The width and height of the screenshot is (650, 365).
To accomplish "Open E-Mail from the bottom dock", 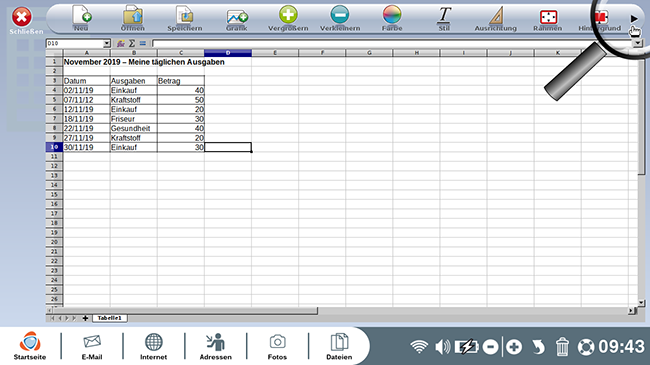I will point(92,346).
